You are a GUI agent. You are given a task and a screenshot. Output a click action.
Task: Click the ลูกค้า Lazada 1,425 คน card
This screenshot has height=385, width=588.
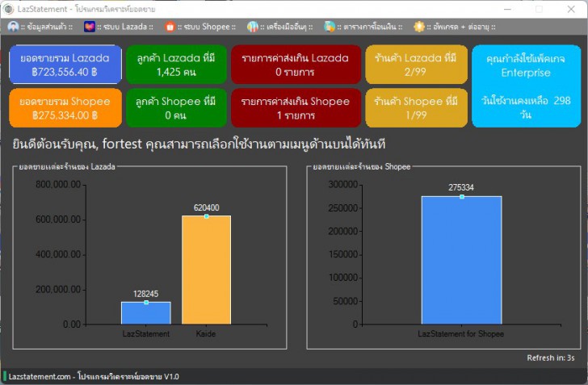176,65
